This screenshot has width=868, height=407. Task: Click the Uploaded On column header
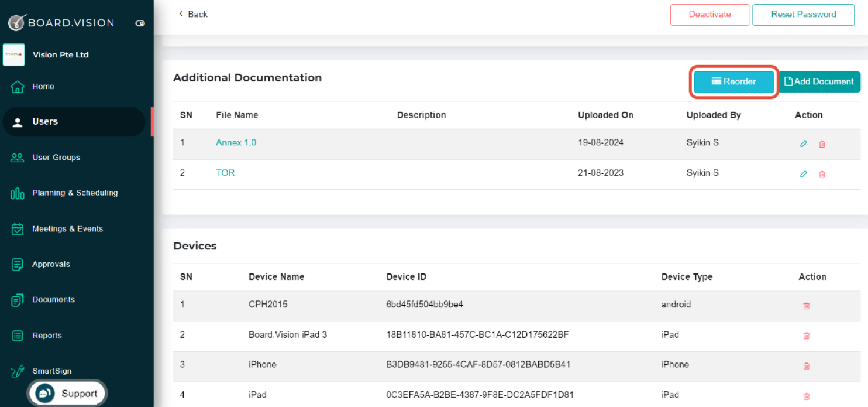[605, 115]
